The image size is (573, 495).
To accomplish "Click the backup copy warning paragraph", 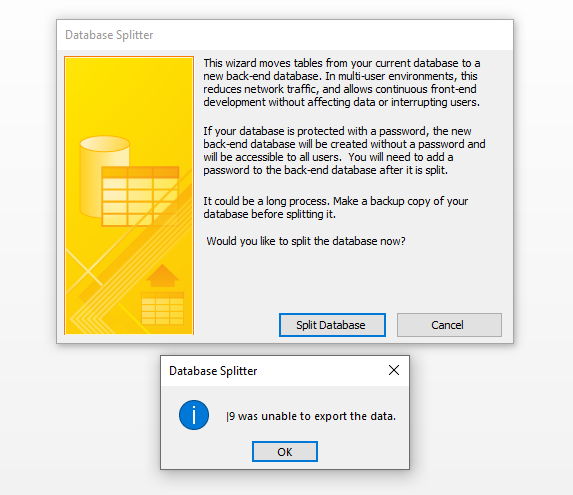I will [x=335, y=207].
